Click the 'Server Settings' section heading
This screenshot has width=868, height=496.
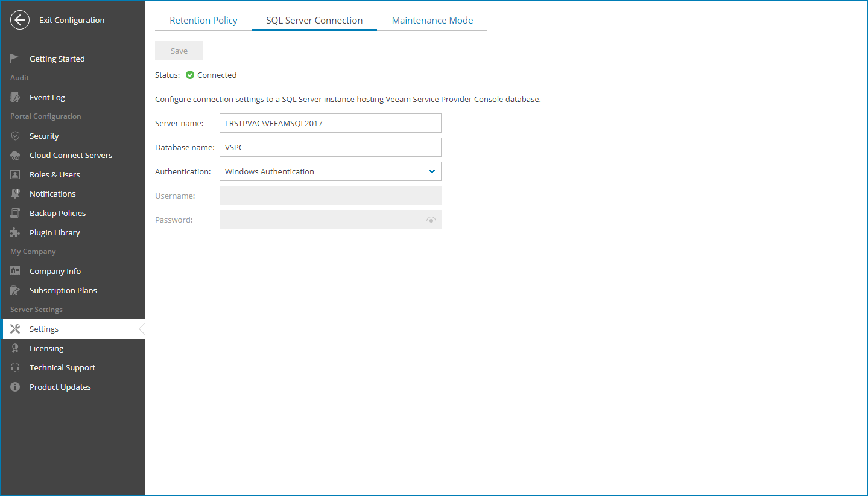click(36, 310)
